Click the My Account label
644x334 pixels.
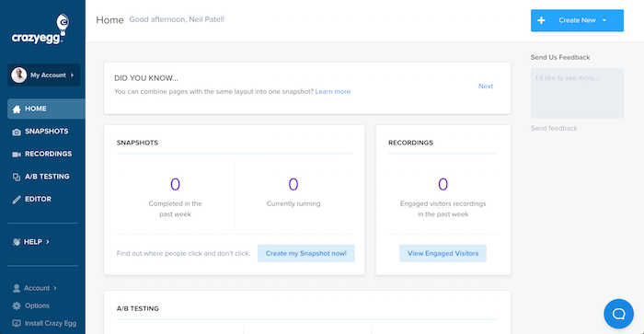pos(48,75)
